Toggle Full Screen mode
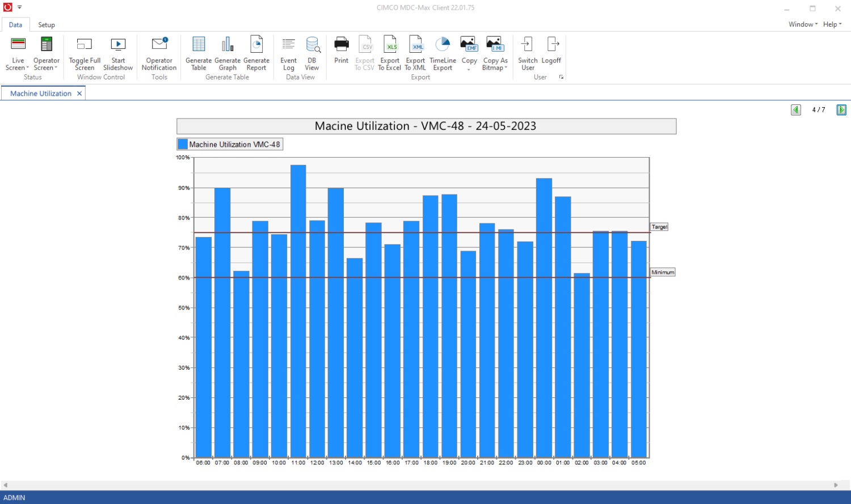Screen dimensions: 851x504 (x=85, y=54)
